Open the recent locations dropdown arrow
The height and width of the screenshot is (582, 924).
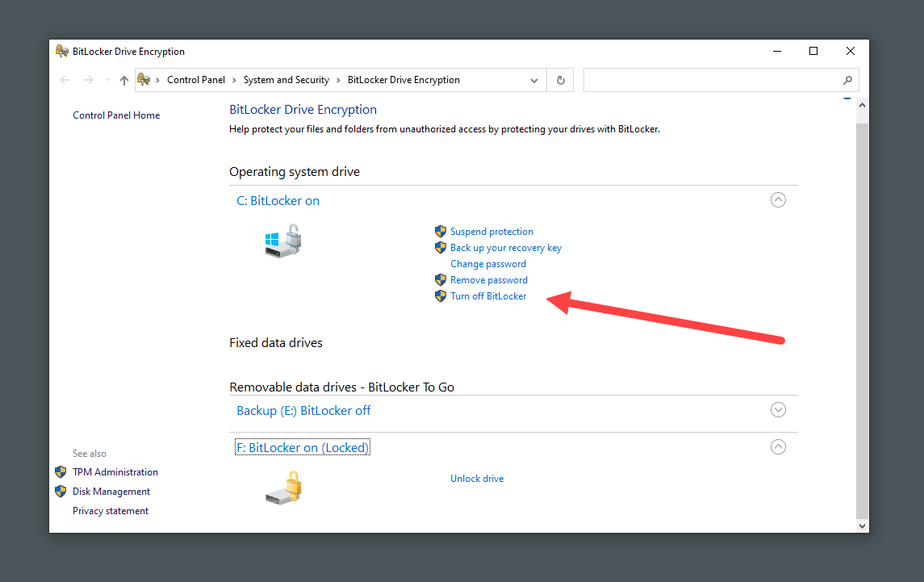pyautogui.click(x=107, y=80)
